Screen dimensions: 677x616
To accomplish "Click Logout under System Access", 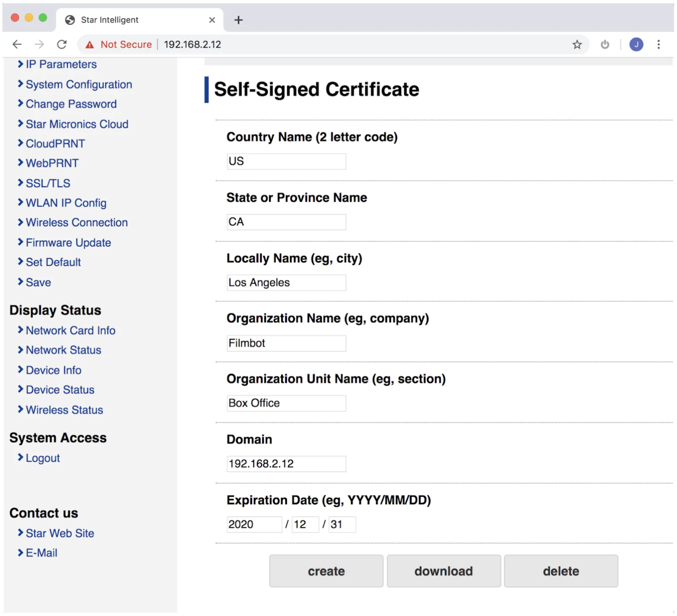I will pos(43,458).
